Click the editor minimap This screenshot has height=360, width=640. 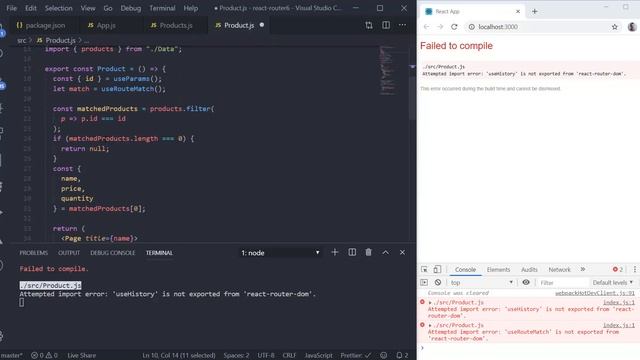(x=387, y=70)
